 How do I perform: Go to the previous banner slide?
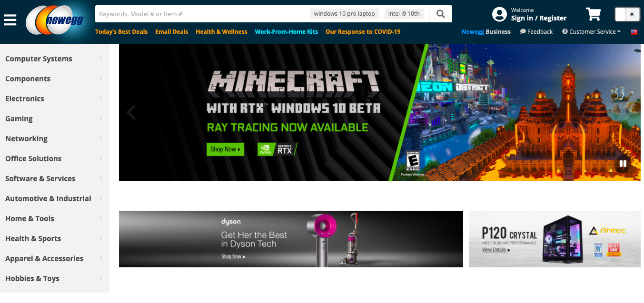[x=131, y=113]
